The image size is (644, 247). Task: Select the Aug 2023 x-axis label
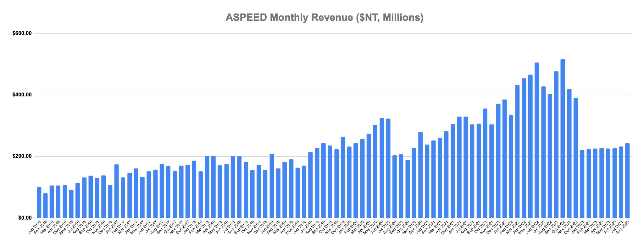tap(623, 227)
